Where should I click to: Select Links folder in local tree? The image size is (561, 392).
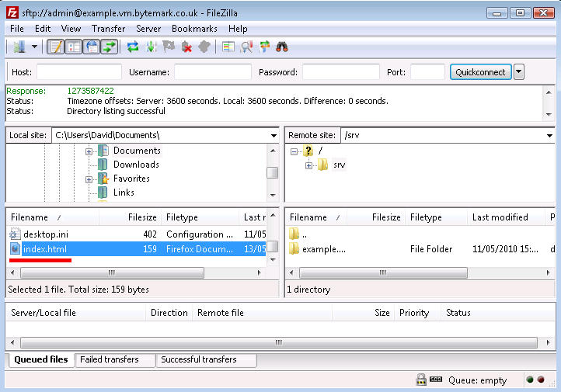(x=124, y=193)
